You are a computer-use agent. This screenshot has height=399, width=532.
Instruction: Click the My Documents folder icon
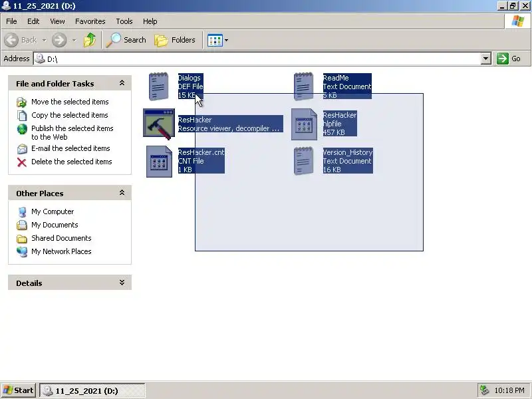click(22, 225)
